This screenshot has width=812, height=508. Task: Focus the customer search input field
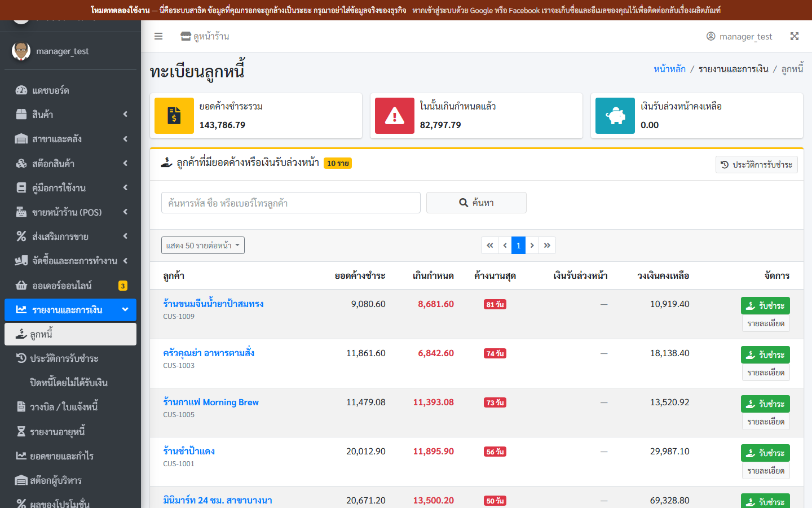(291, 203)
